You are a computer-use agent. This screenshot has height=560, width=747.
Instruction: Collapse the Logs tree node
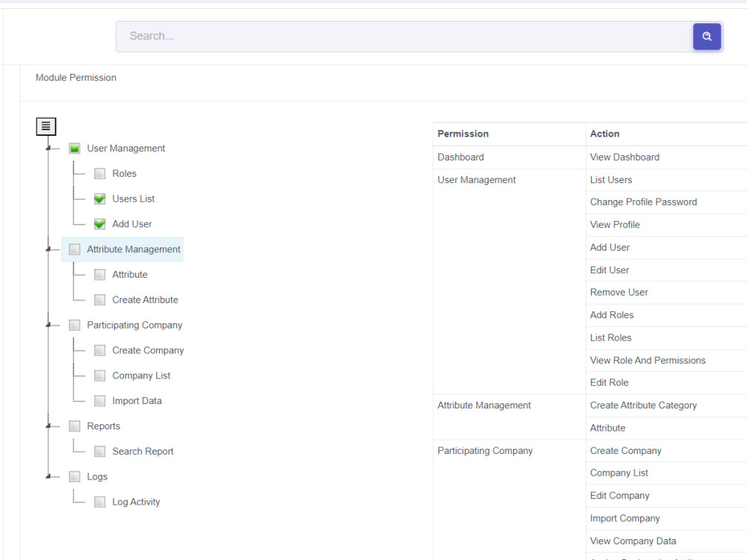pos(48,476)
